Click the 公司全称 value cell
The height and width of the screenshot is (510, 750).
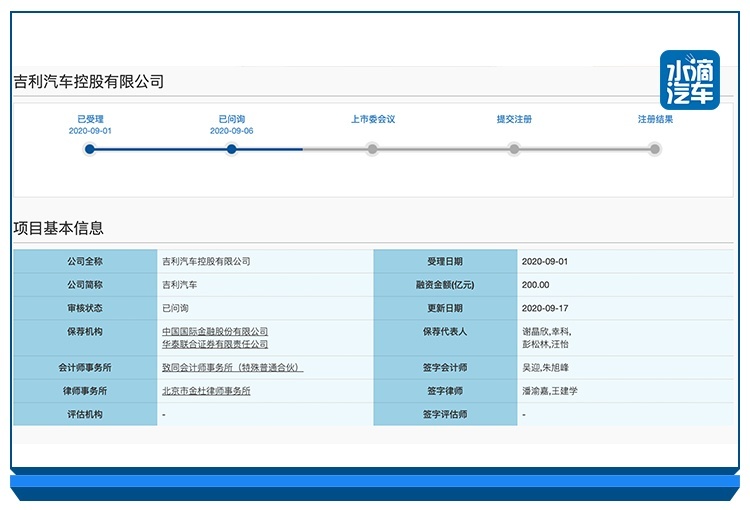click(x=265, y=261)
